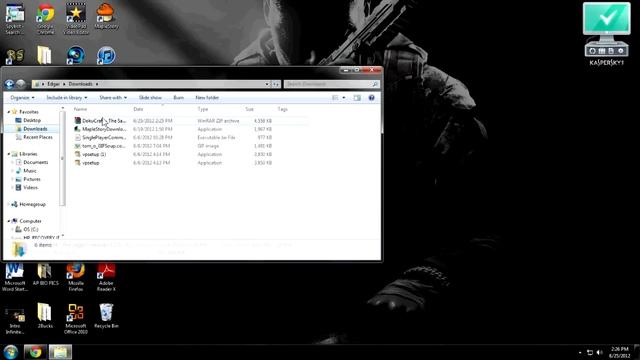
Task: Open the volume speaker tray icon
Action: [x=599, y=352]
